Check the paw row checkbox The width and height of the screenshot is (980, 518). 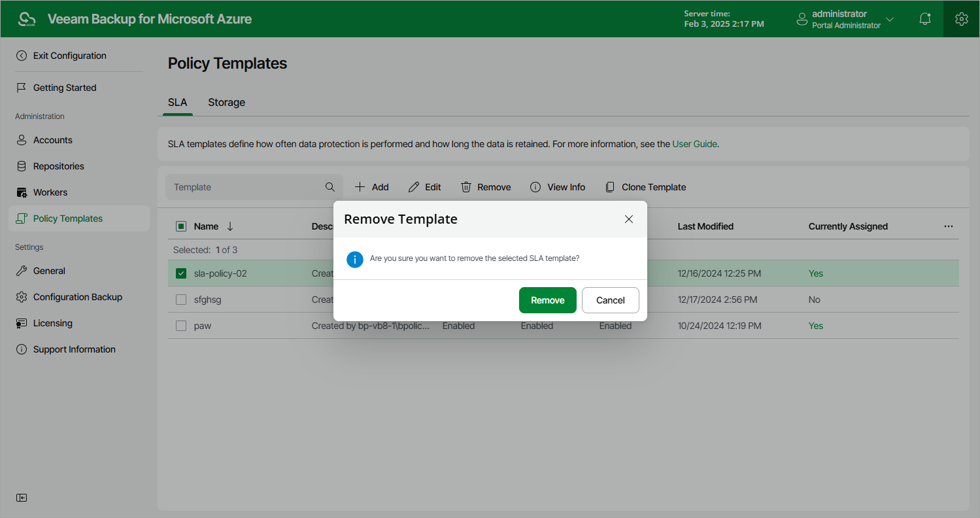(181, 326)
